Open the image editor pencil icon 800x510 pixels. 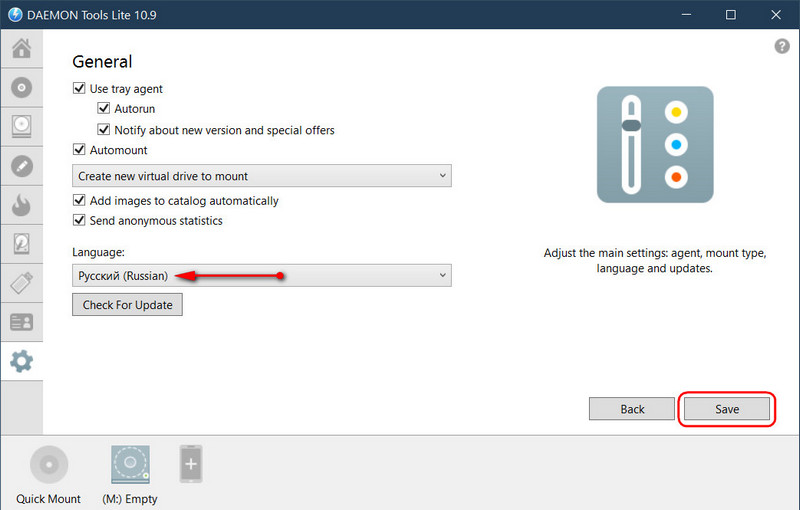click(21, 166)
